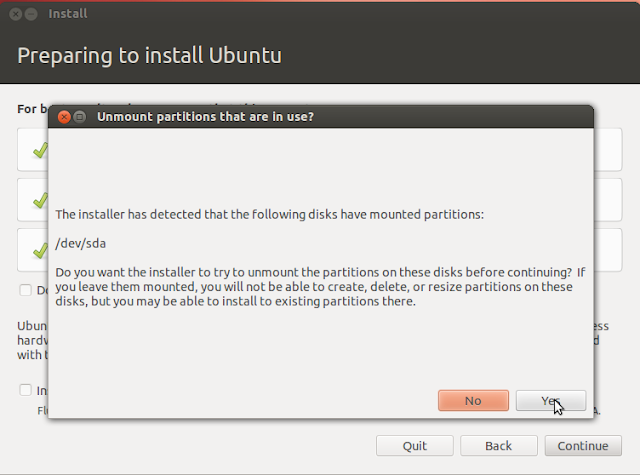This screenshot has width=640, height=475.
Task: Click the topmost green checkmark icon
Action: 40,150
